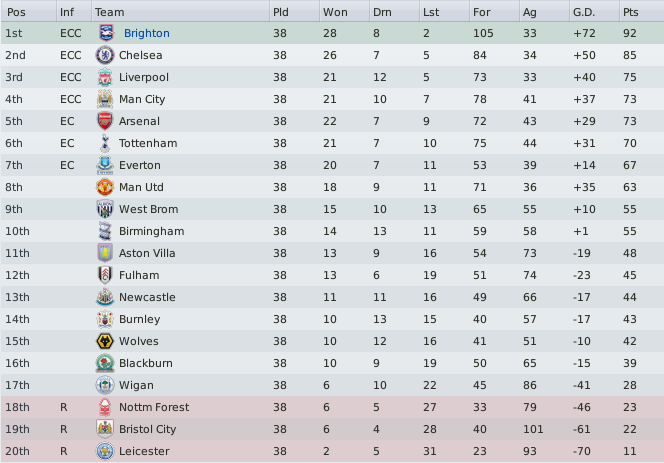Click the Wolves badge icon
The width and height of the screenshot is (664, 463).
click(105, 341)
